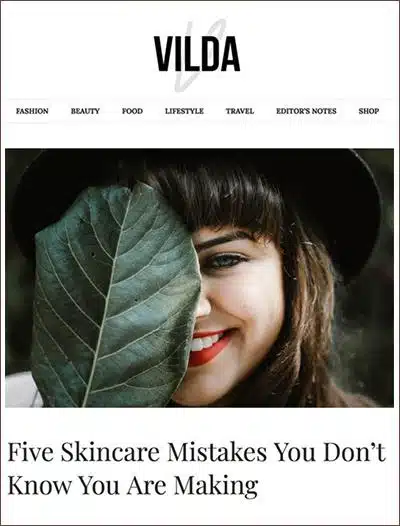
Task: Click the headline line Know You Are Making
Action: pos(133,485)
